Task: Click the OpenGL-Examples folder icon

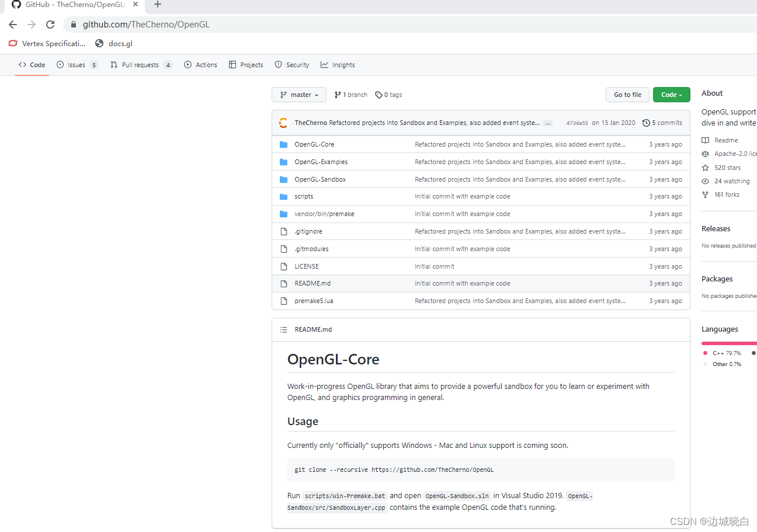Action: 284,162
